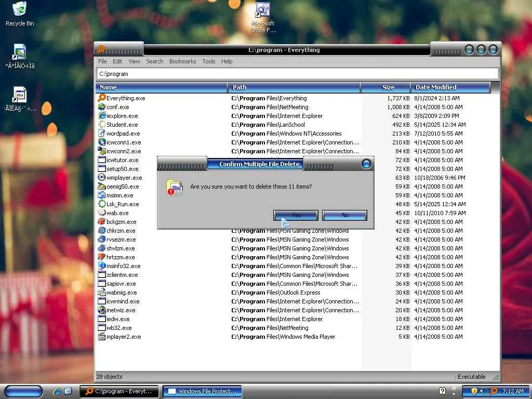Open the Search menu

(x=155, y=61)
